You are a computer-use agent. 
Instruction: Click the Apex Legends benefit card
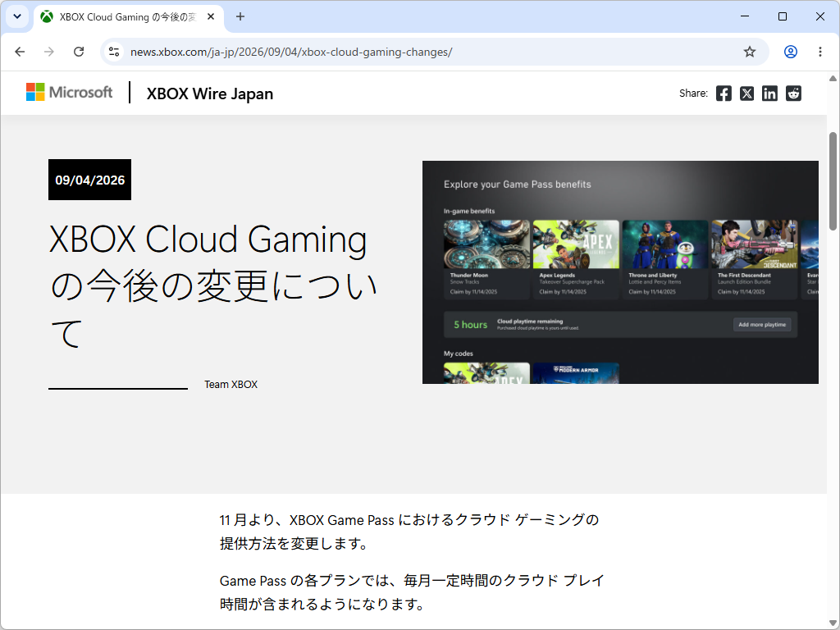[576, 259]
